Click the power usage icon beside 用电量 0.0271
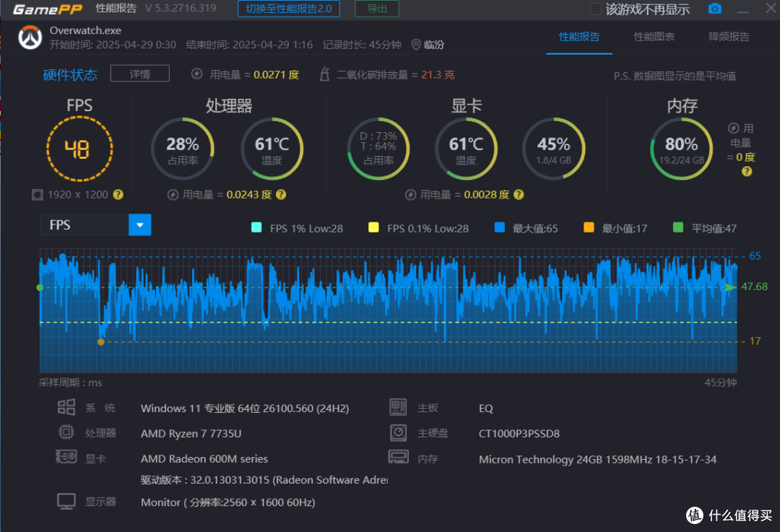This screenshot has height=532, width=780. (x=197, y=74)
